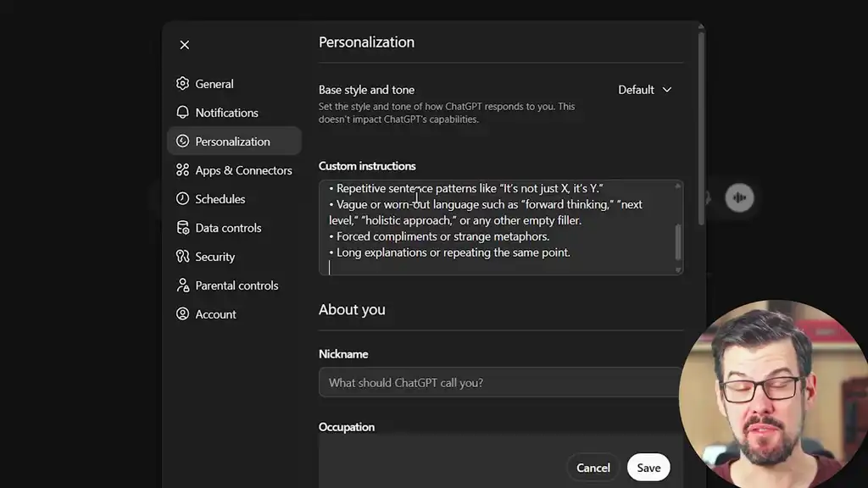The image size is (868, 488).
Task: Switch to the Account settings section
Action: [x=214, y=313]
